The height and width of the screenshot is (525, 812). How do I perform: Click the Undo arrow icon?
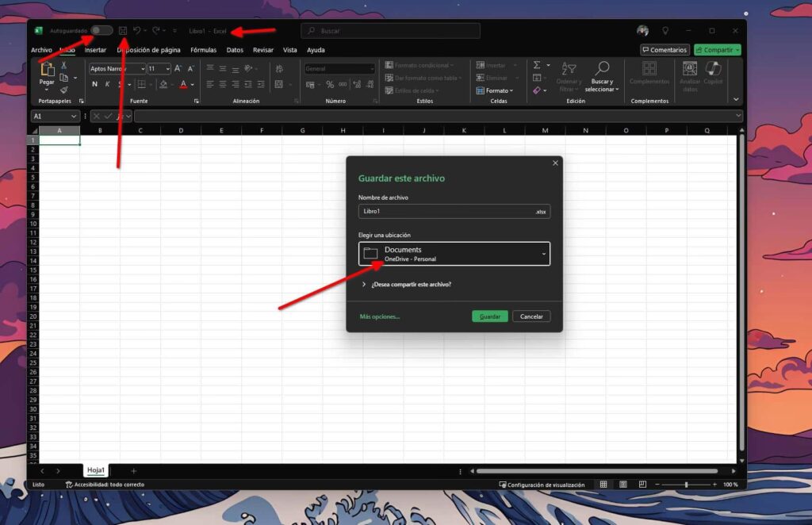tap(136, 30)
